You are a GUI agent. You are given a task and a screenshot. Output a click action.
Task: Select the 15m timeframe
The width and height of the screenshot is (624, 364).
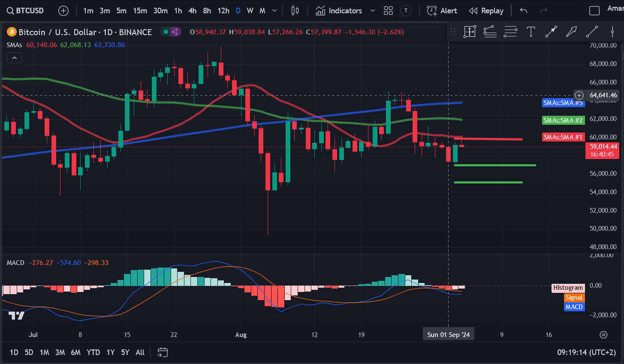(x=140, y=11)
